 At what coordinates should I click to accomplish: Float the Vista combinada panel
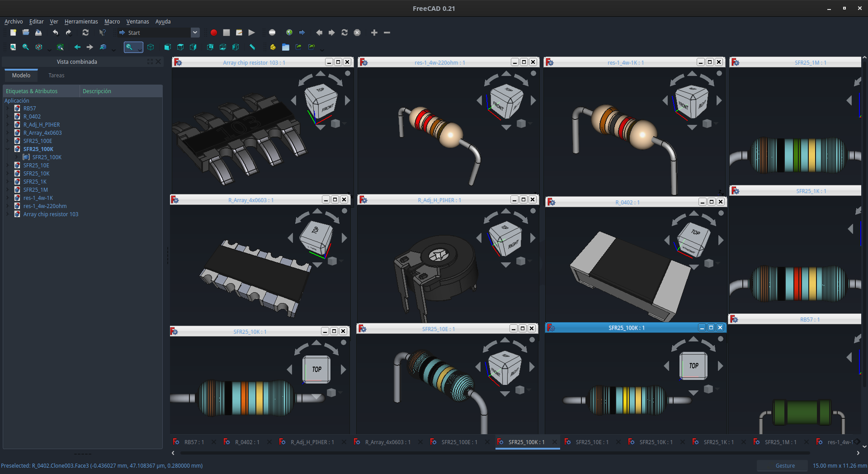150,62
